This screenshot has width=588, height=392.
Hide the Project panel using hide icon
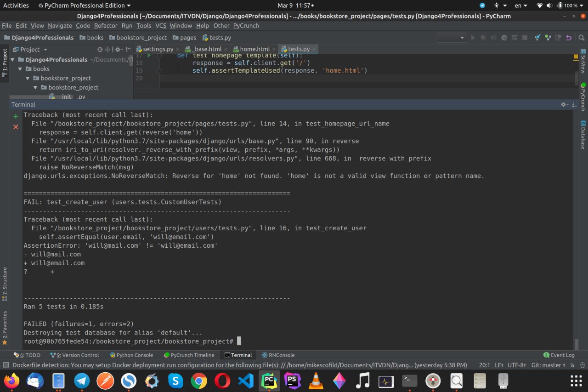coord(128,50)
